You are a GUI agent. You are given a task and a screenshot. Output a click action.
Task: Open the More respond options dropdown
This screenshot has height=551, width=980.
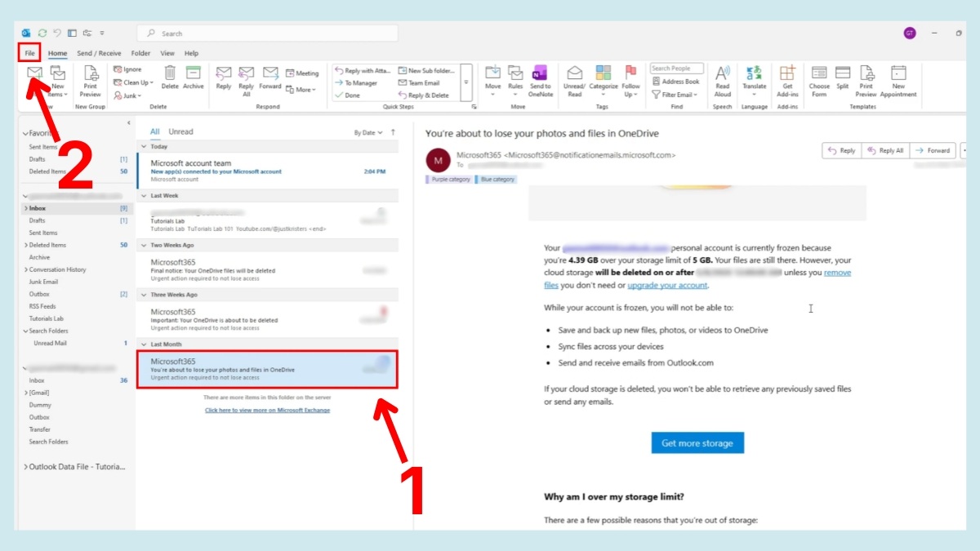(x=300, y=90)
